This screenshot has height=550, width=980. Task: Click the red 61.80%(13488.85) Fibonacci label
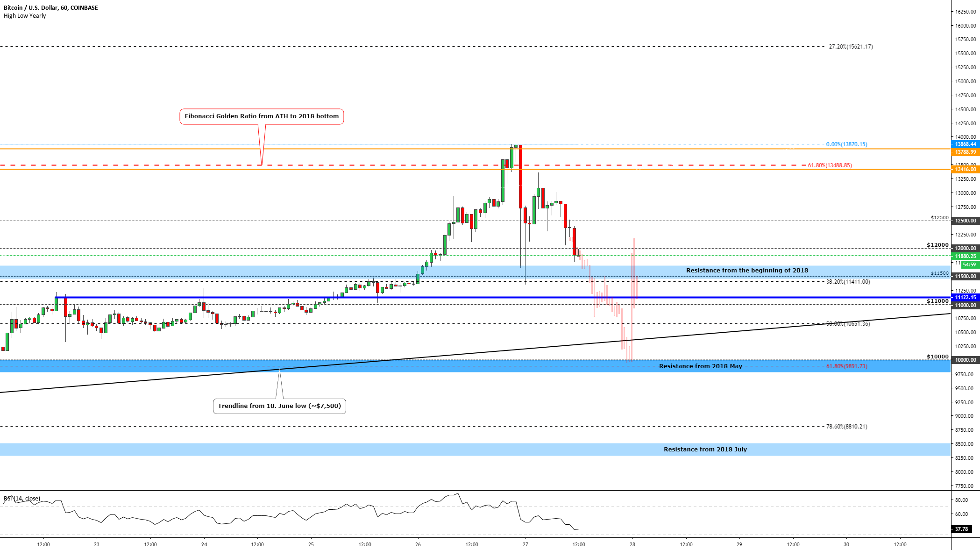[830, 165]
